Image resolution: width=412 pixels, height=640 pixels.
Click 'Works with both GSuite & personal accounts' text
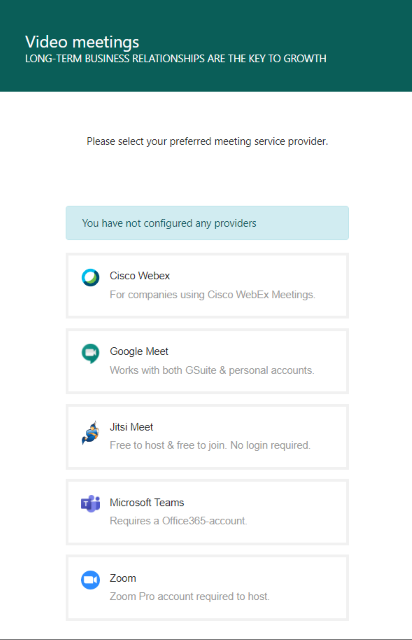212,370
